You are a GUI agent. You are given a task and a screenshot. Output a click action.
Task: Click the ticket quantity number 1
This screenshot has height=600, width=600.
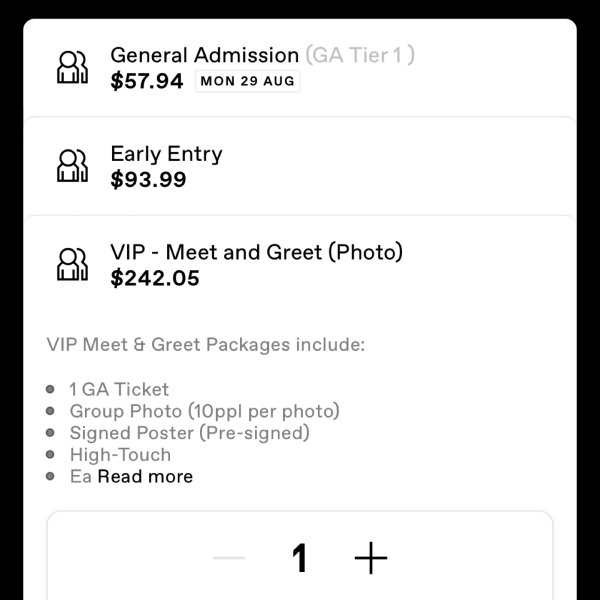click(300, 558)
